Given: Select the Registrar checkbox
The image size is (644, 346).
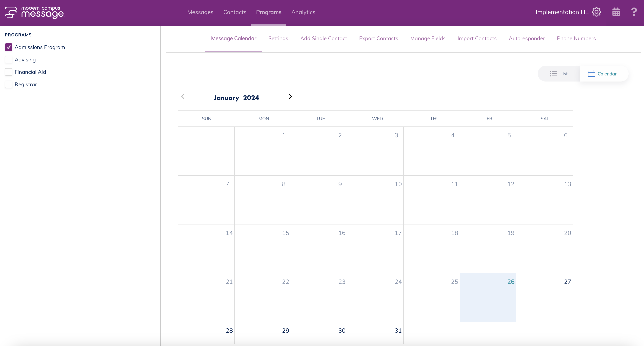Looking at the screenshot, I should click(x=9, y=84).
